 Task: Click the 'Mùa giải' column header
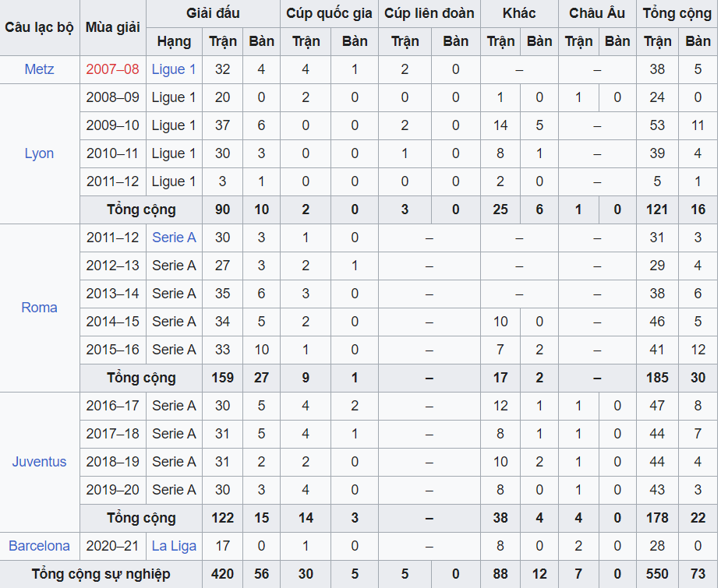pyautogui.click(x=112, y=27)
